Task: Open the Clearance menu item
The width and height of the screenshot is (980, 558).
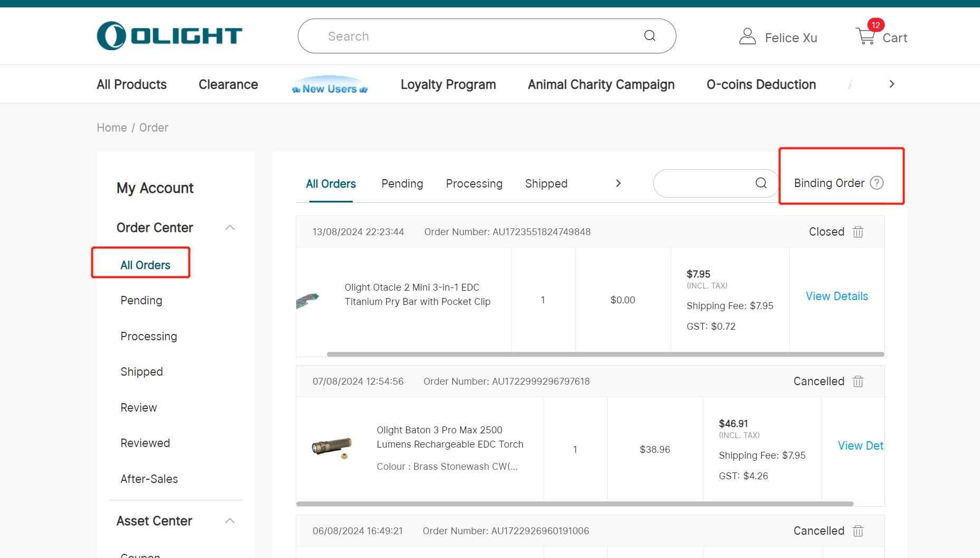Action: point(228,85)
